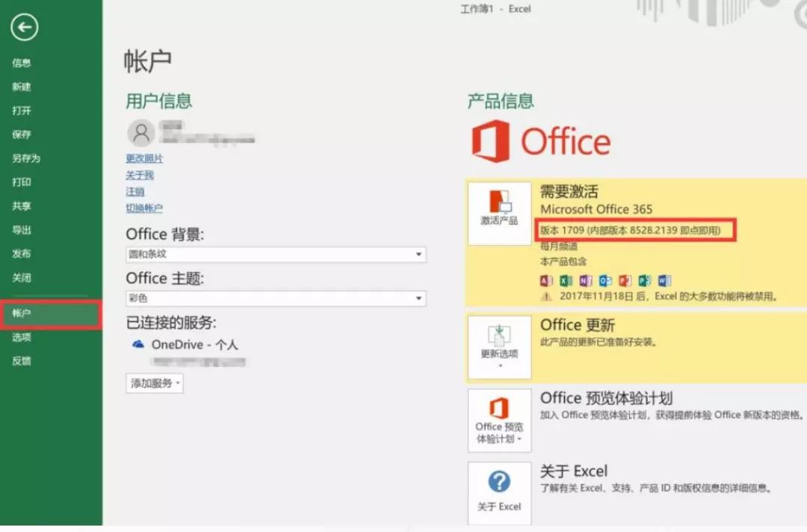
Task: Click the 注销 sign out link
Action: [x=135, y=192]
